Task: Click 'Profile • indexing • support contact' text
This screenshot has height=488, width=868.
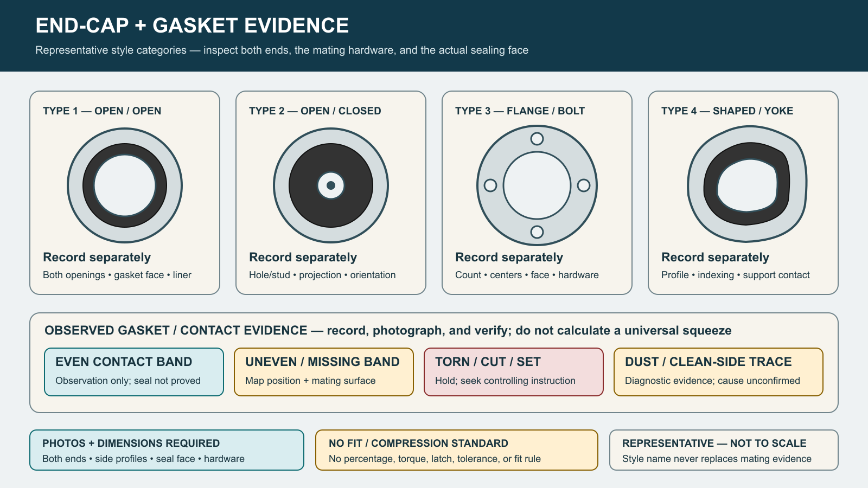Action: pos(736,275)
